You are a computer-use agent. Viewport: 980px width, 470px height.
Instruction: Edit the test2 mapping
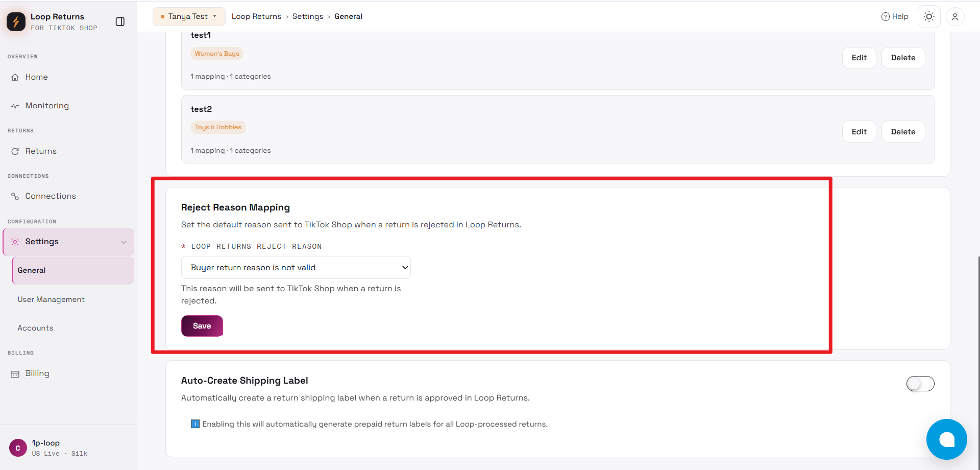pos(859,132)
